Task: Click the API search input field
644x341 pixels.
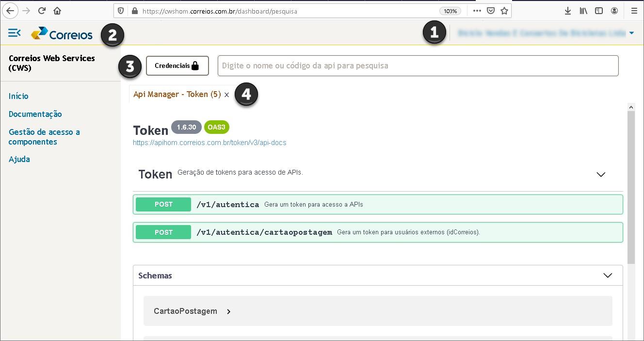Action: point(418,65)
